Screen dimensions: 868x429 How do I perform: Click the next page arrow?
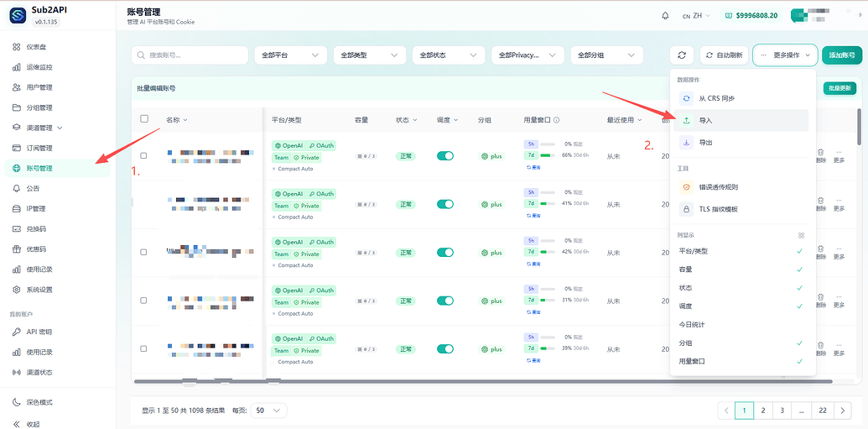[842, 411]
